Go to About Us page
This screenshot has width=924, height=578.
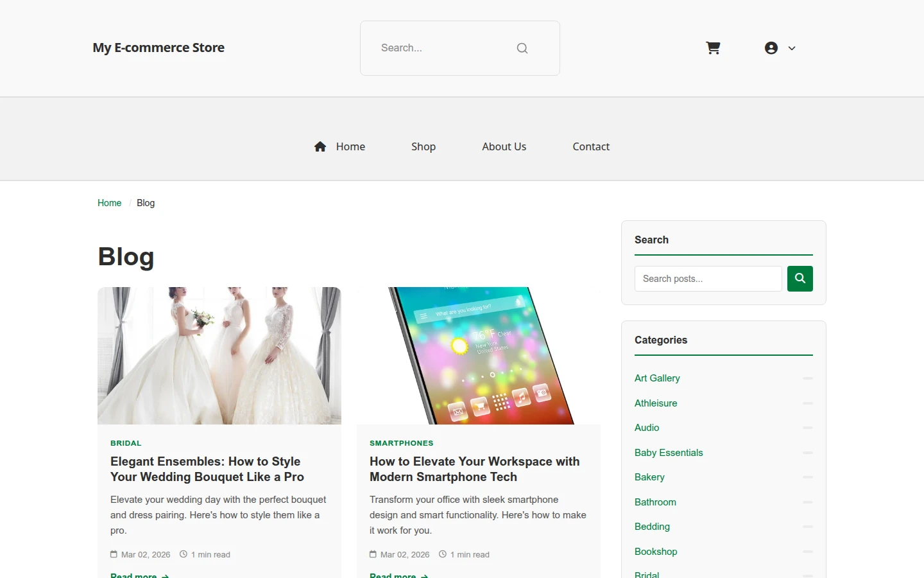click(x=504, y=146)
